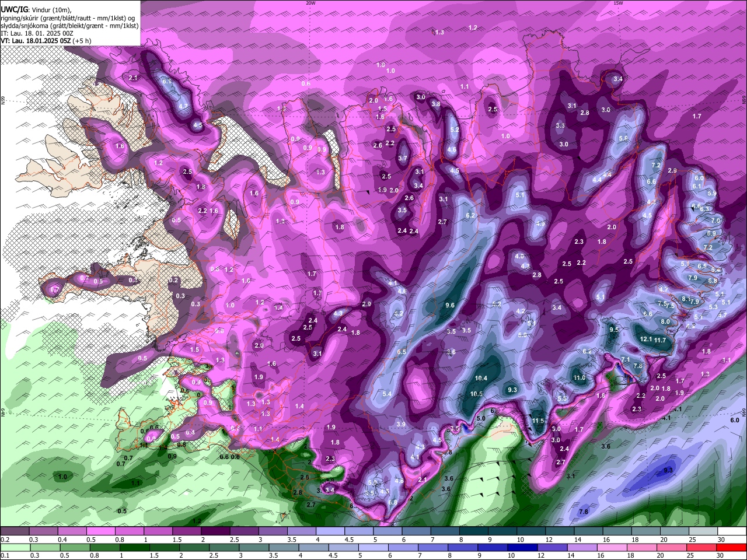
Task: Select the snow legend swatch labeled 12
Action: [560, 531]
